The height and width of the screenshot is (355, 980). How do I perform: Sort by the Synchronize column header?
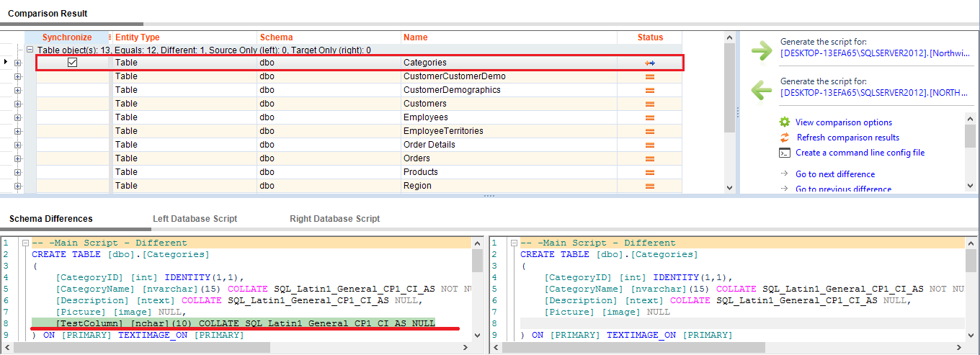pyautogui.click(x=67, y=37)
